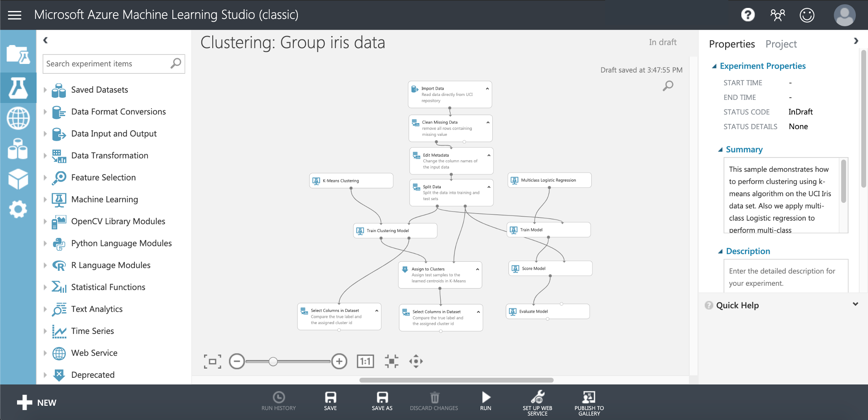The width and height of the screenshot is (868, 420).
Task: Open Settings via the gear sidebar icon
Action: 18,210
